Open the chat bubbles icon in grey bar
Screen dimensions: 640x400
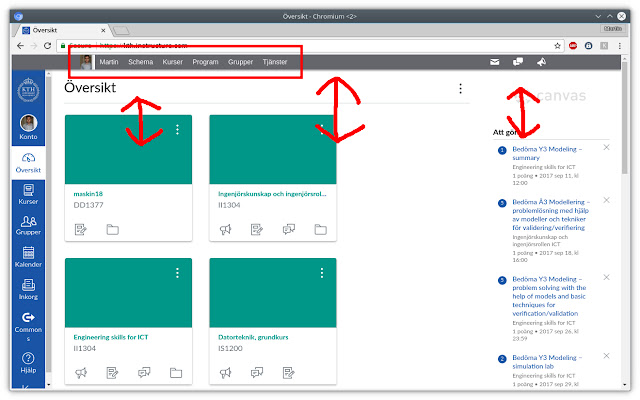(x=518, y=62)
